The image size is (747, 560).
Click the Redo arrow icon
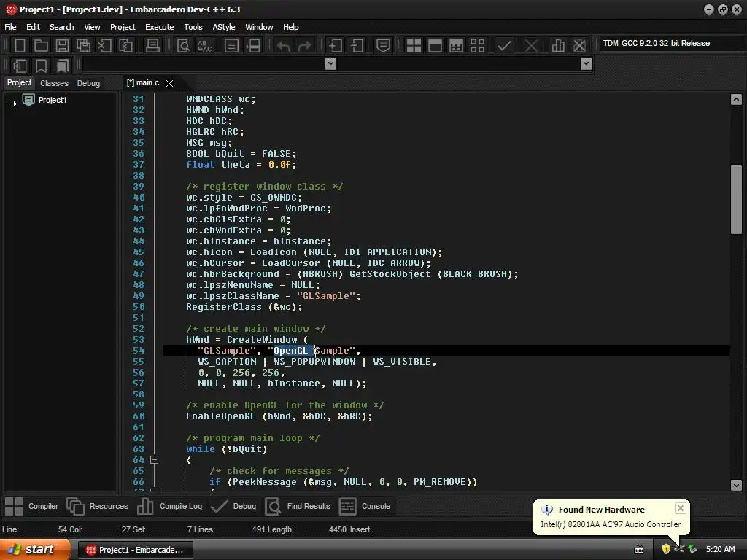click(x=304, y=46)
